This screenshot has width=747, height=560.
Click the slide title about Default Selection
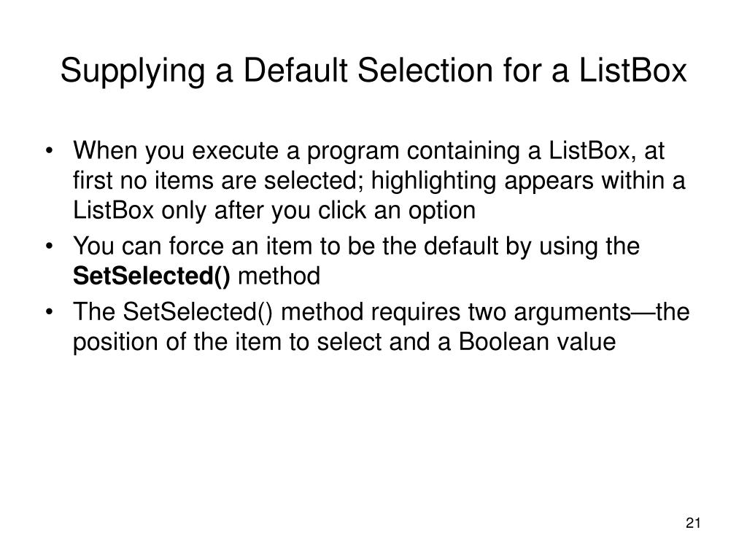(373, 71)
